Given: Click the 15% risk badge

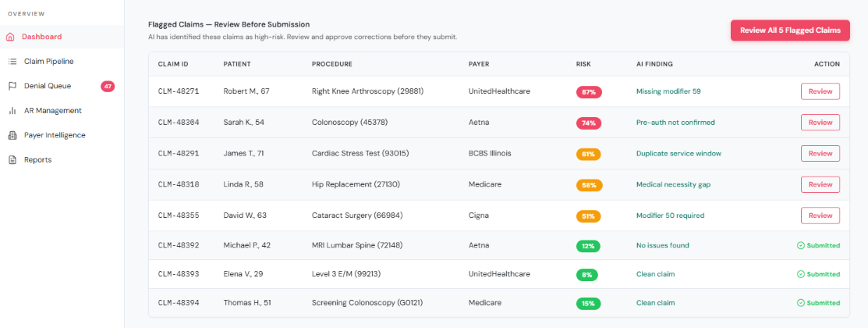Looking at the screenshot, I should [588, 304].
